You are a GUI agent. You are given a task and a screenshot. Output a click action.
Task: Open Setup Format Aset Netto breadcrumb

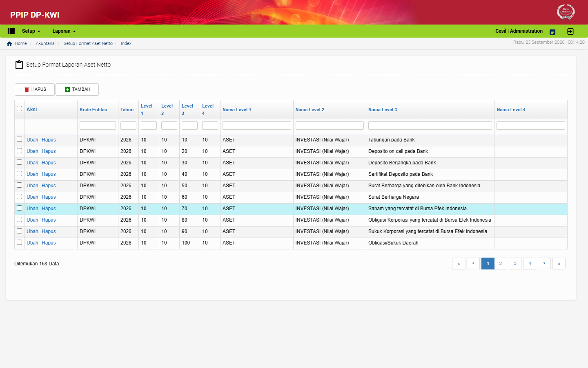[x=88, y=44]
